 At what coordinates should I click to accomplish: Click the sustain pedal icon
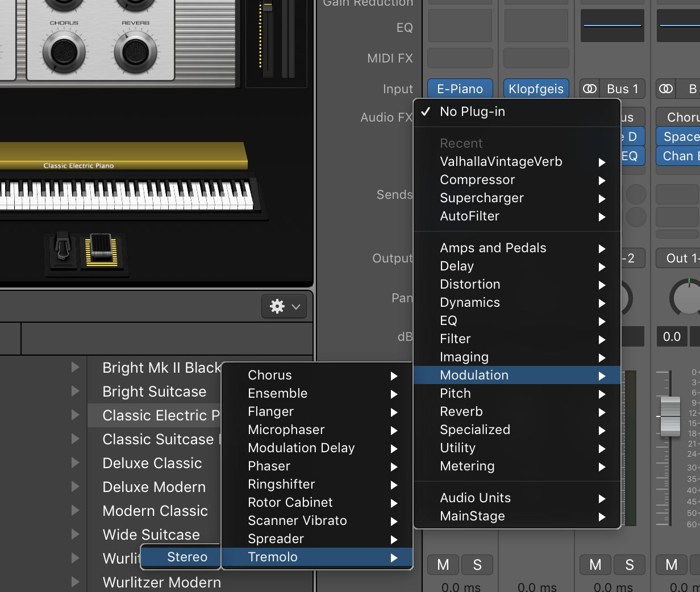(63, 251)
